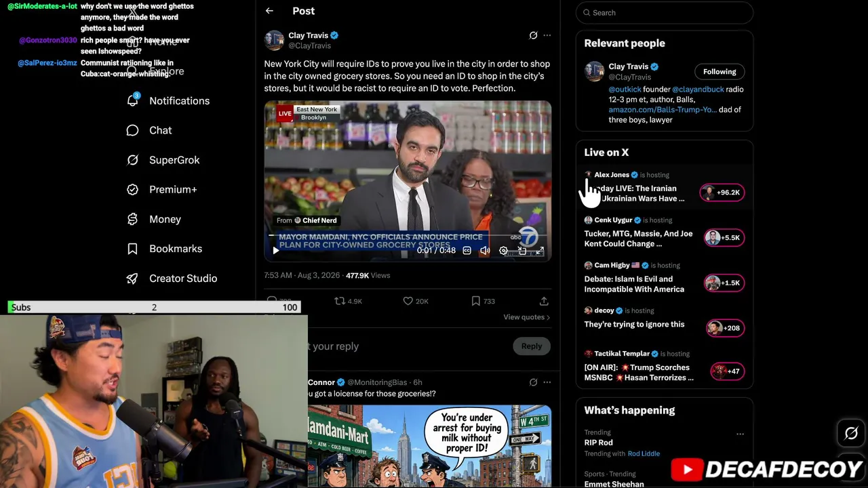Click the Money sidebar icon
This screenshot has height=488, width=868.
click(x=132, y=219)
